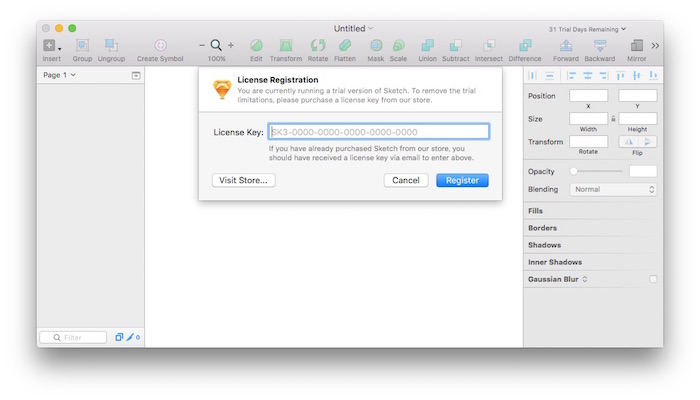The height and width of the screenshot is (400, 700).
Task: Click the License Key input field
Action: pyautogui.click(x=379, y=132)
